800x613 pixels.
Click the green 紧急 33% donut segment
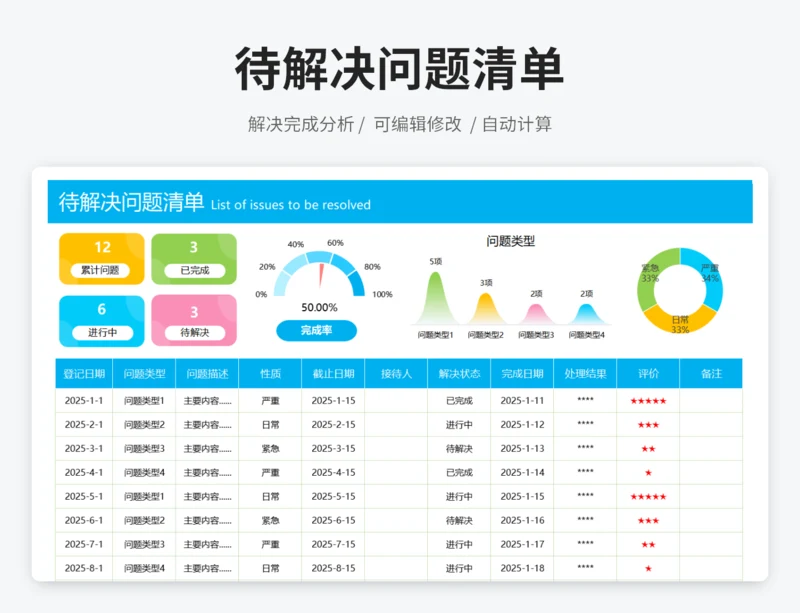click(649, 278)
